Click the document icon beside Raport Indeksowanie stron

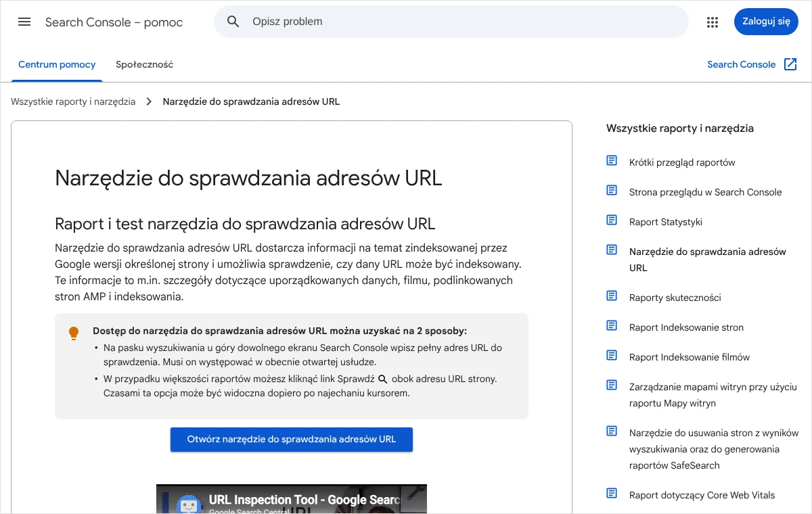click(612, 326)
